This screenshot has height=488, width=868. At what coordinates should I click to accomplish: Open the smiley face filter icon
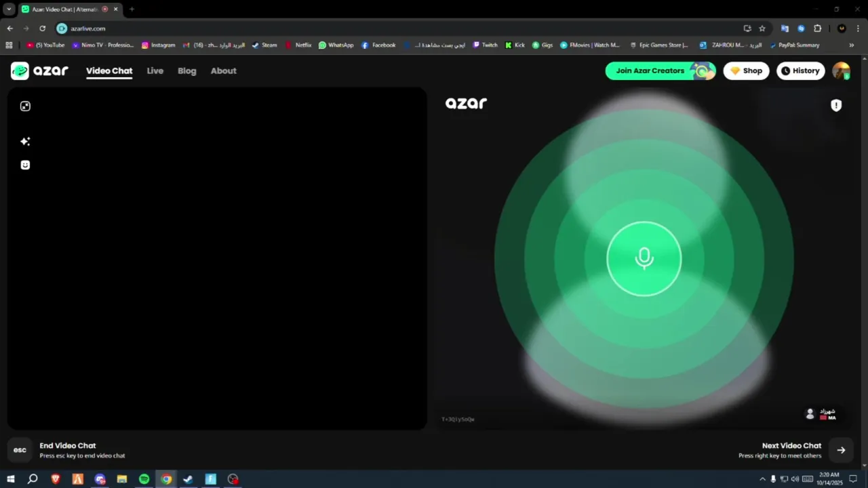pos(25,165)
